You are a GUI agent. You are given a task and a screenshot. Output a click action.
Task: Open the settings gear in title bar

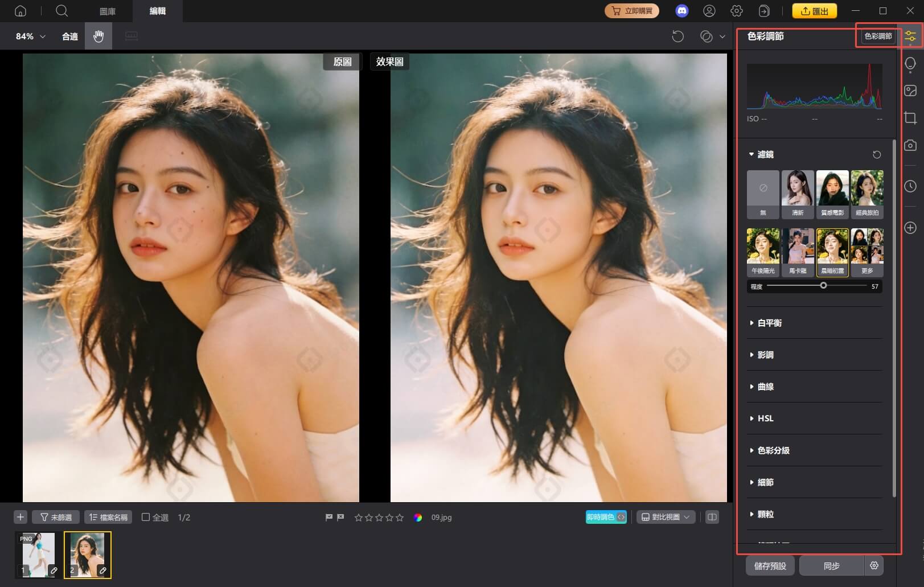click(737, 11)
